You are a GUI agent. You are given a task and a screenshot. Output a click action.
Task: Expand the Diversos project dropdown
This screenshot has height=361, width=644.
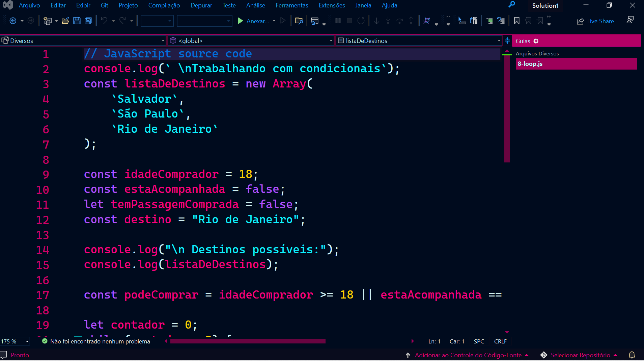[163, 41]
